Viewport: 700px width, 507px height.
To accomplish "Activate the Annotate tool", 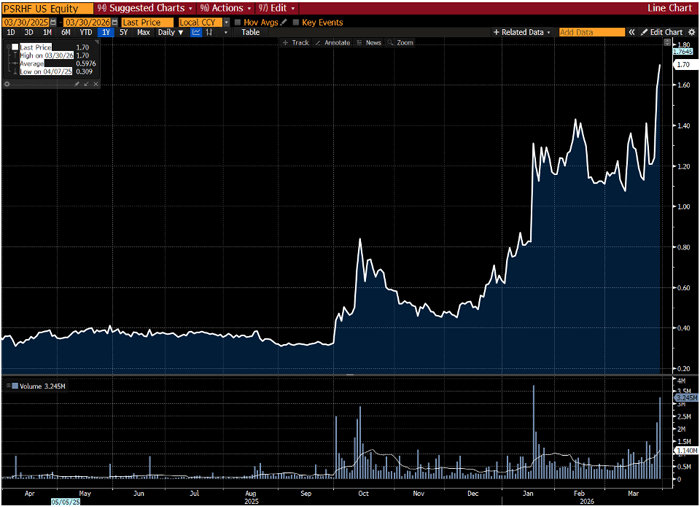I will pyautogui.click(x=333, y=43).
